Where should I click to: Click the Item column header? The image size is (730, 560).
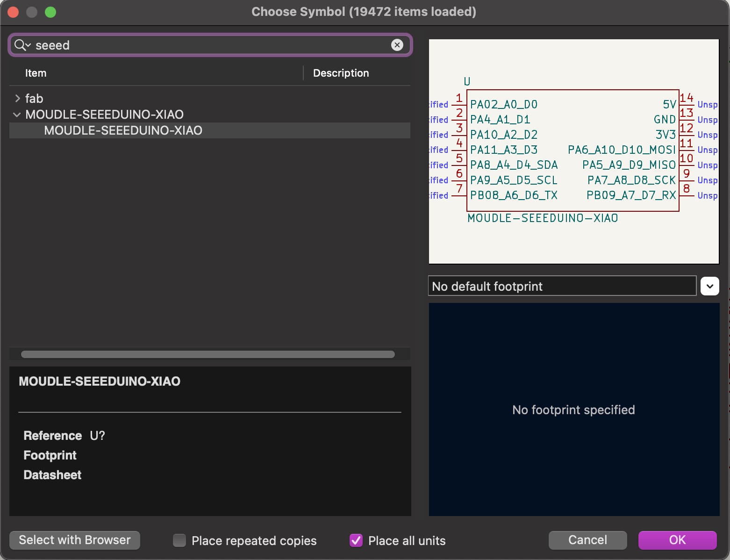36,73
